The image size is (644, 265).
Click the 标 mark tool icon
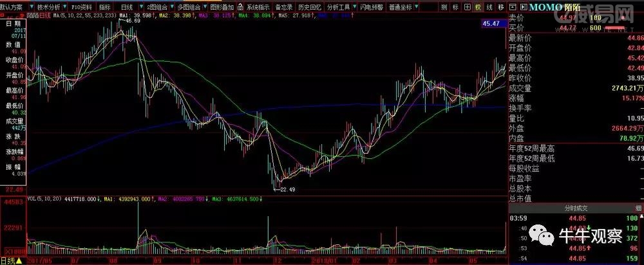click(x=455, y=7)
